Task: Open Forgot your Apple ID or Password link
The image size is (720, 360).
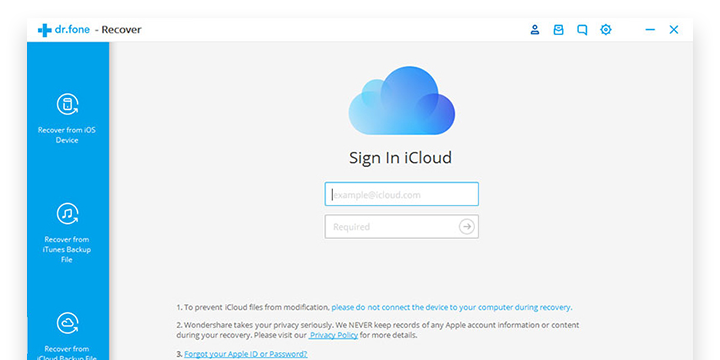Action: (246, 354)
